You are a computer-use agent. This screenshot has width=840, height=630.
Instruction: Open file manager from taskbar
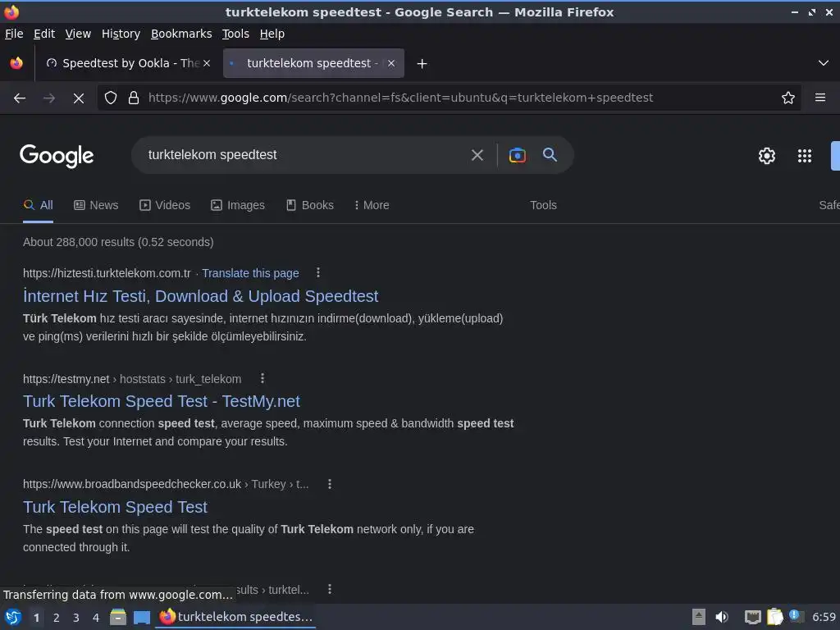coord(118,617)
